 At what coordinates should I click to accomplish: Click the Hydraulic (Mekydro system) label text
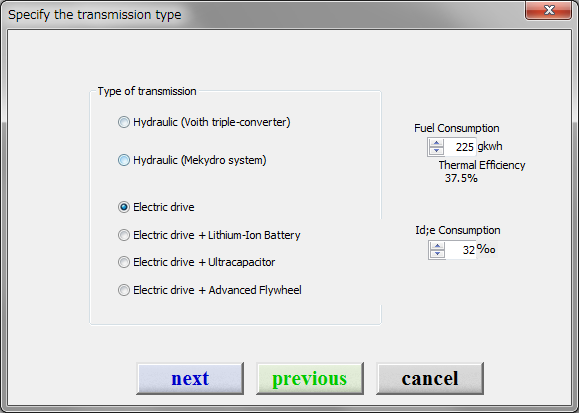(200, 160)
